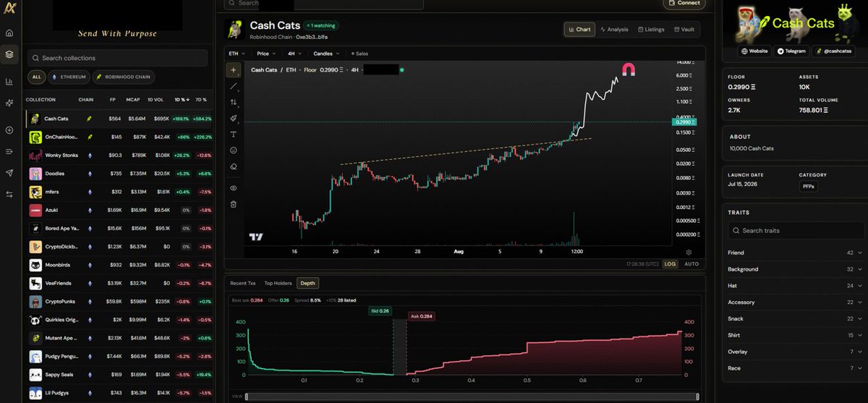Viewport: 868px width, 403px height.
Task: Open the sparkle icon in left sidebar
Action: click(9, 103)
